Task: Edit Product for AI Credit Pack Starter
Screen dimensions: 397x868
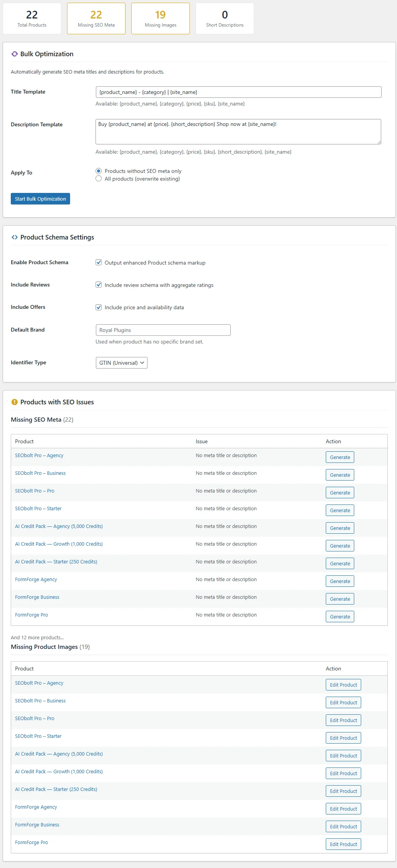Action: pos(343,791)
